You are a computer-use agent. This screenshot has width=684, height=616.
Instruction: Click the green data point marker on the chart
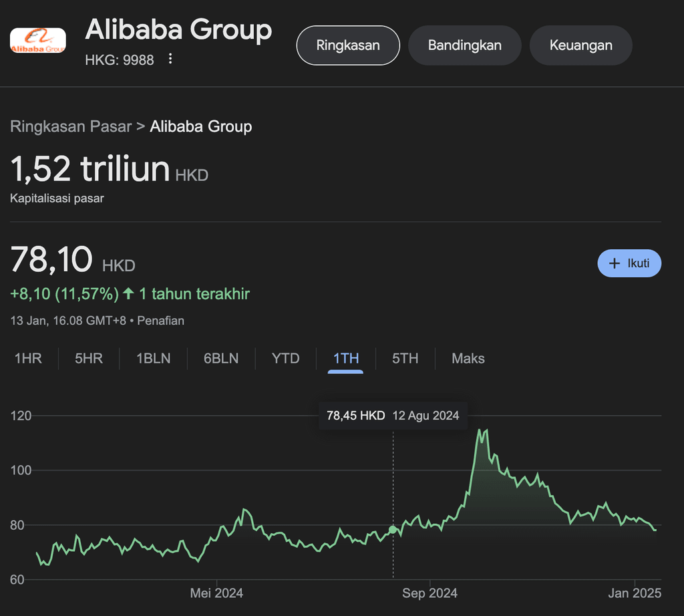pos(393,530)
